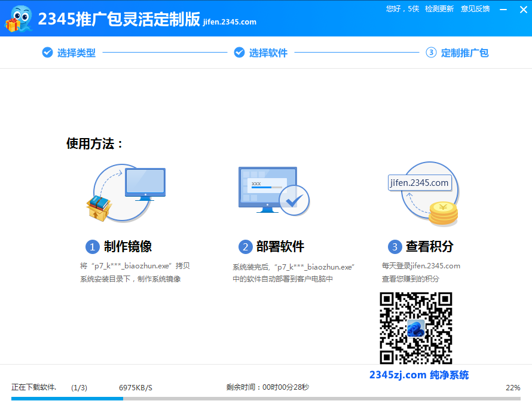
Task: Open 意见反馈 feedback link
Action: (475, 9)
